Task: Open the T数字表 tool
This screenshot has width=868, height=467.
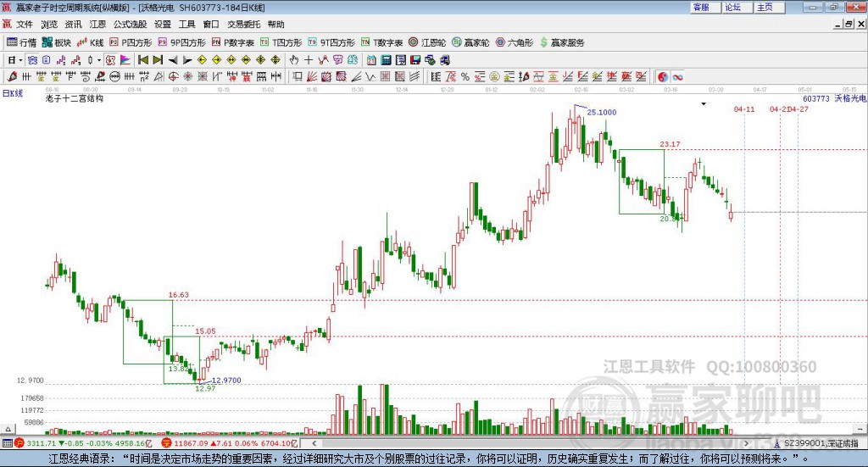Action: pos(382,42)
